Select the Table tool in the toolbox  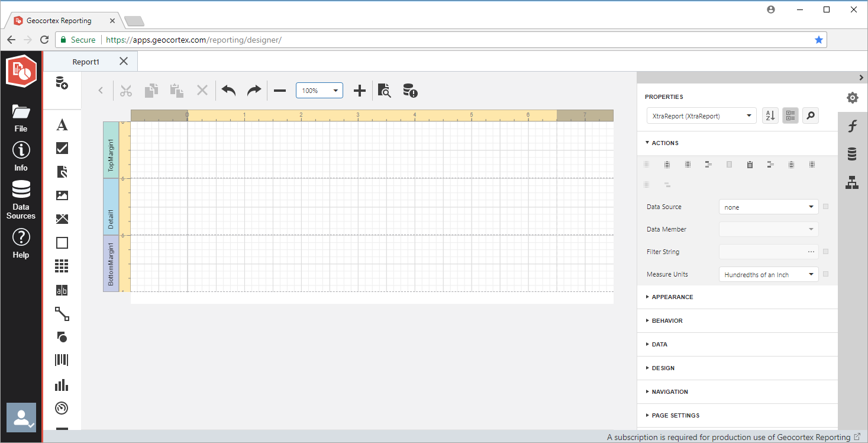point(62,266)
